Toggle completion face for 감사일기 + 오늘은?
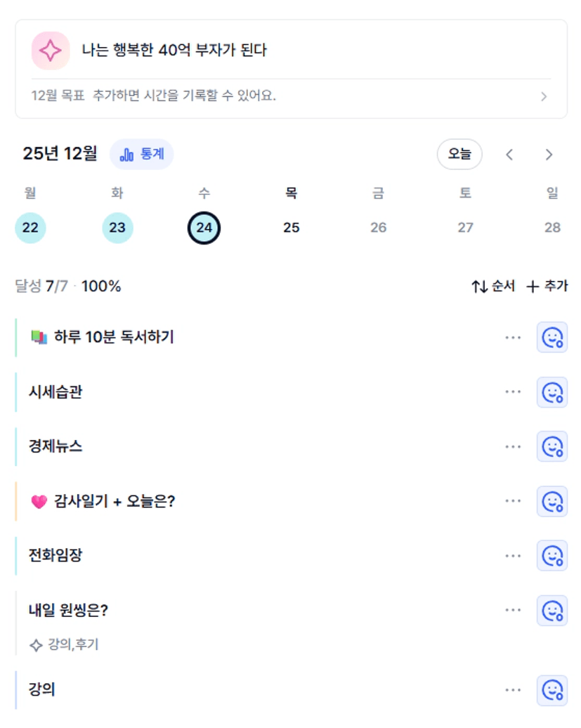This screenshot has width=581, height=728. (552, 502)
